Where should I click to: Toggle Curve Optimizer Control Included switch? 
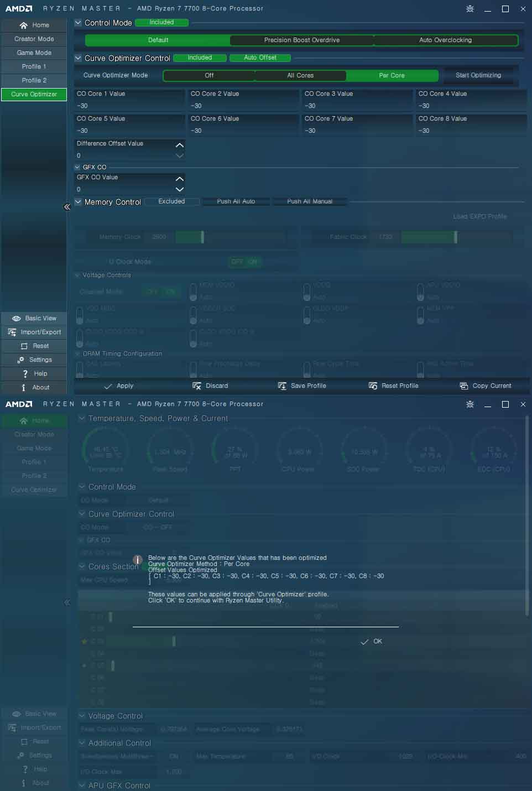[200, 58]
